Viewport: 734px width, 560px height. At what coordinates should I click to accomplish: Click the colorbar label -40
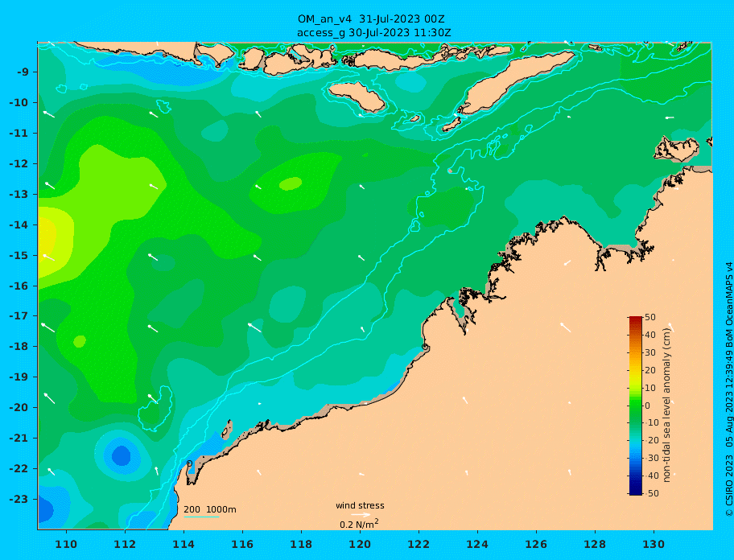[650, 476]
